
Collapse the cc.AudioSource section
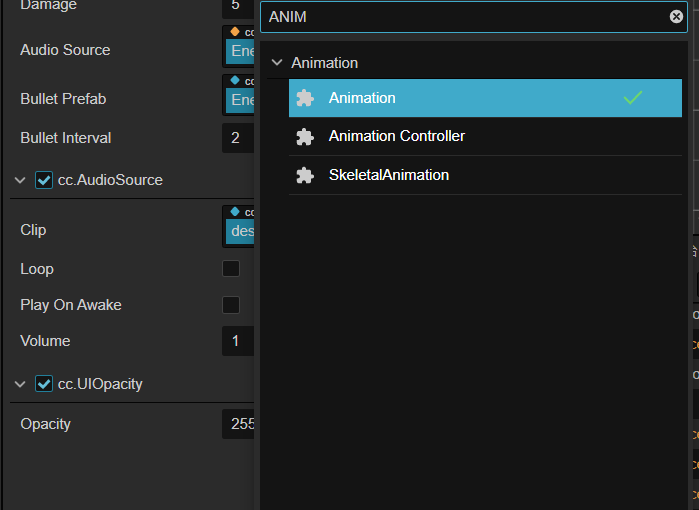click(x=20, y=180)
